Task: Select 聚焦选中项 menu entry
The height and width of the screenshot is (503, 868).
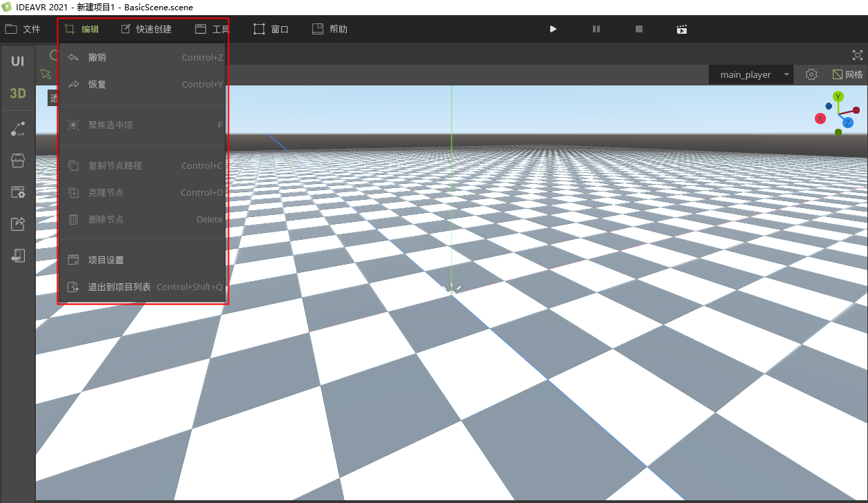Action: point(143,125)
